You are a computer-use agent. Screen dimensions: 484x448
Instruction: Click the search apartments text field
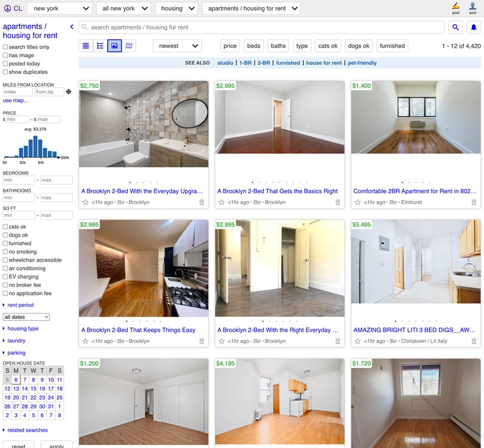pos(261,27)
